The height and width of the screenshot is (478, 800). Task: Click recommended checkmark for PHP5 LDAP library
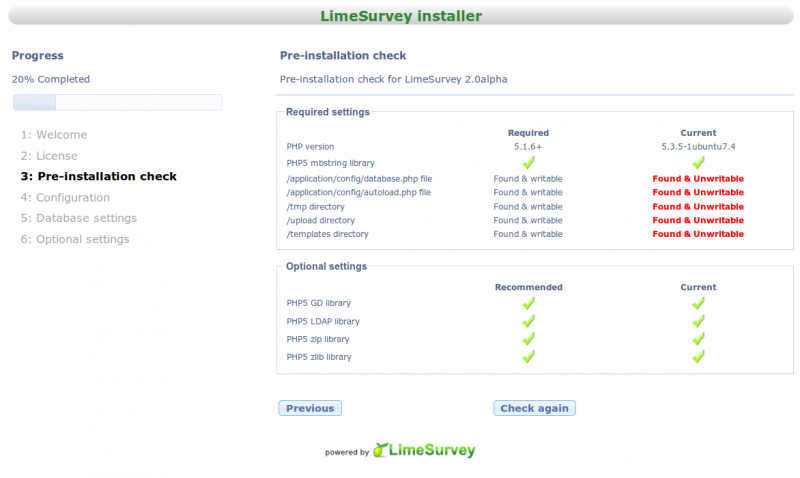click(x=528, y=321)
